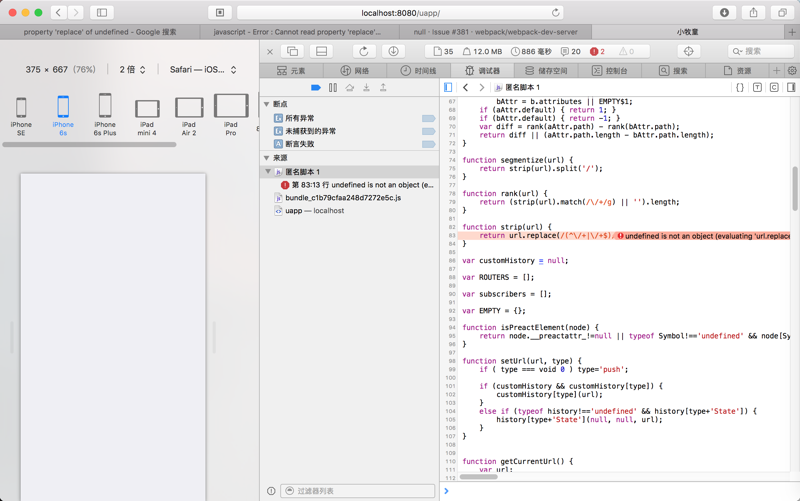Open bundle_c1b79cfaa248d7272e5c.js source file
The height and width of the screenshot is (501, 800).
pos(342,198)
